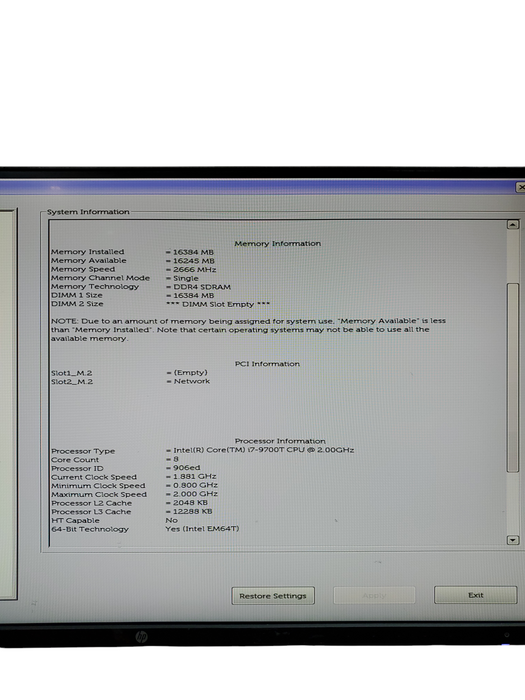Click the Exit button

pyautogui.click(x=475, y=595)
